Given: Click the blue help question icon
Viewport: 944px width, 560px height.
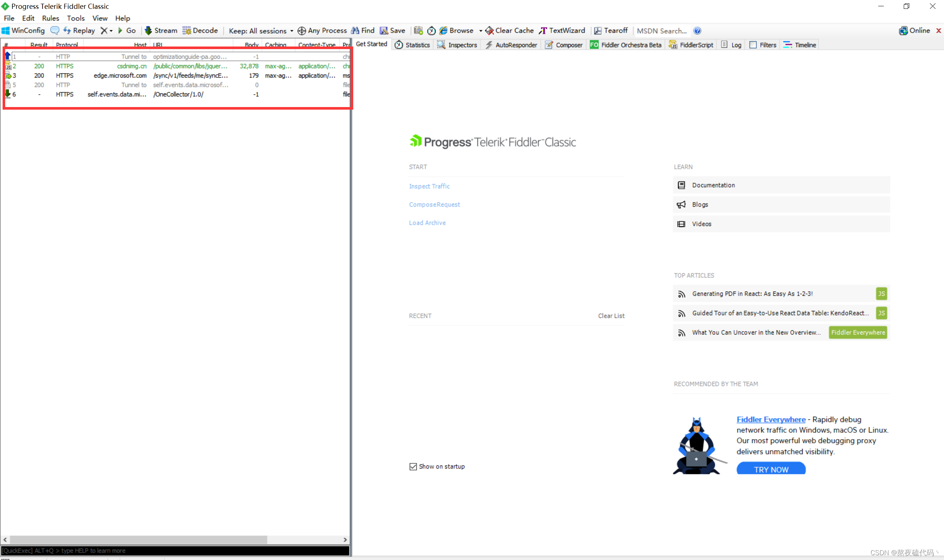Looking at the screenshot, I should click(x=698, y=31).
